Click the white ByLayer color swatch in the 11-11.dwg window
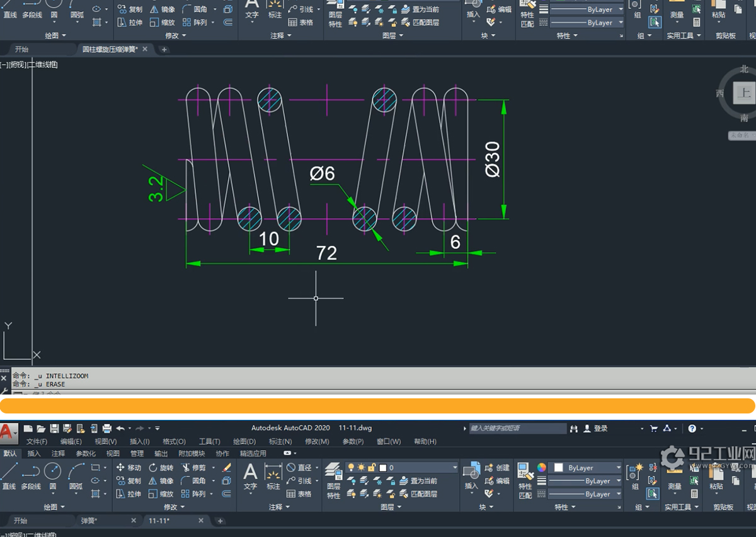 [558, 468]
